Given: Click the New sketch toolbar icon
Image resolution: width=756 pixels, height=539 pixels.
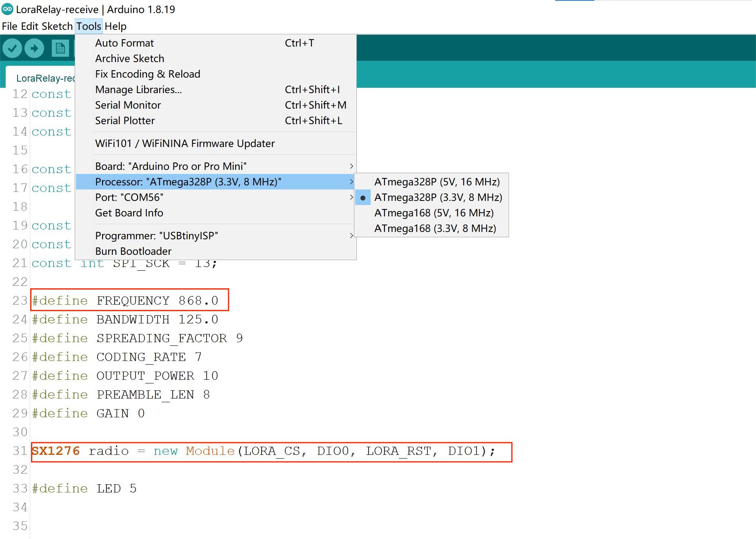Looking at the screenshot, I should pos(60,49).
